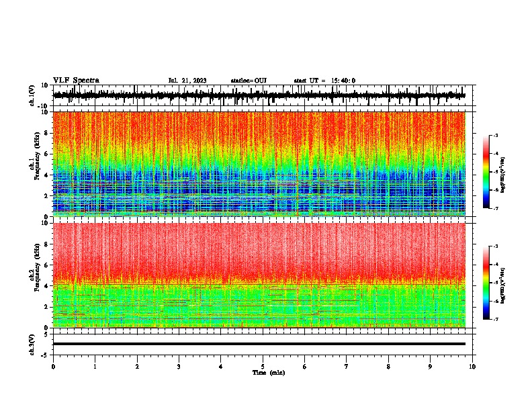Click the 'ch.1(V)' waveform axis label

(32, 95)
